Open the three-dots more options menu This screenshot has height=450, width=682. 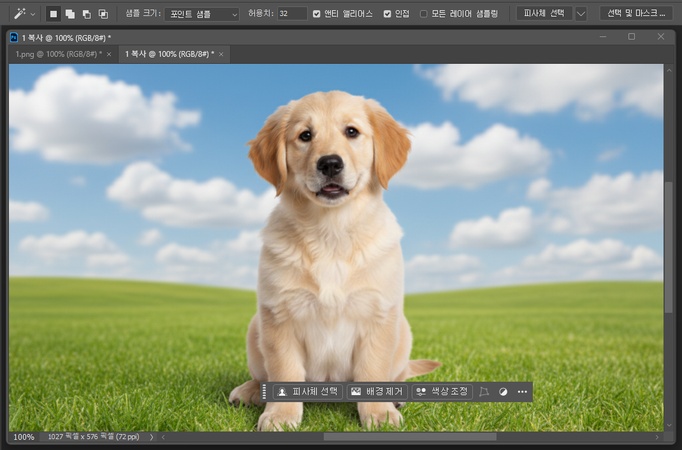point(522,392)
